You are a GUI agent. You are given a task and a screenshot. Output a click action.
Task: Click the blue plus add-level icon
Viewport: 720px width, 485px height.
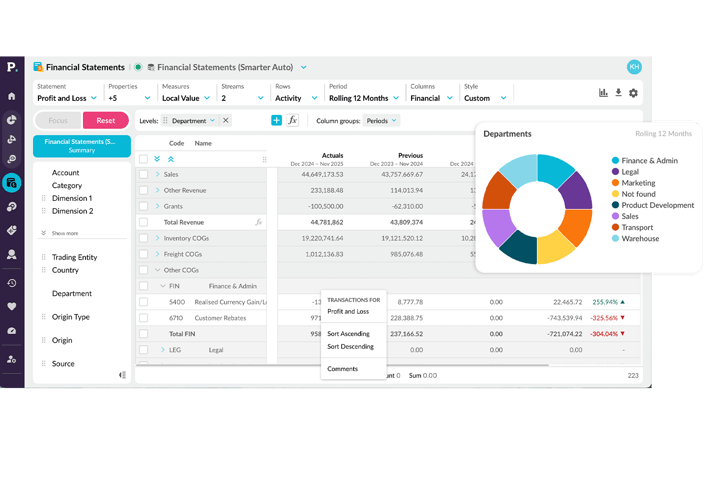[x=276, y=120]
